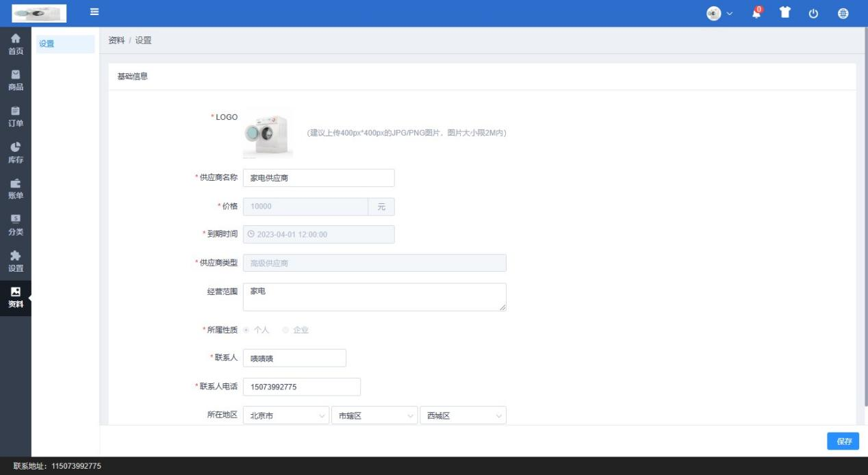Click 资料 breadcrumb link
This screenshot has height=475, width=868.
coord(116,40)
